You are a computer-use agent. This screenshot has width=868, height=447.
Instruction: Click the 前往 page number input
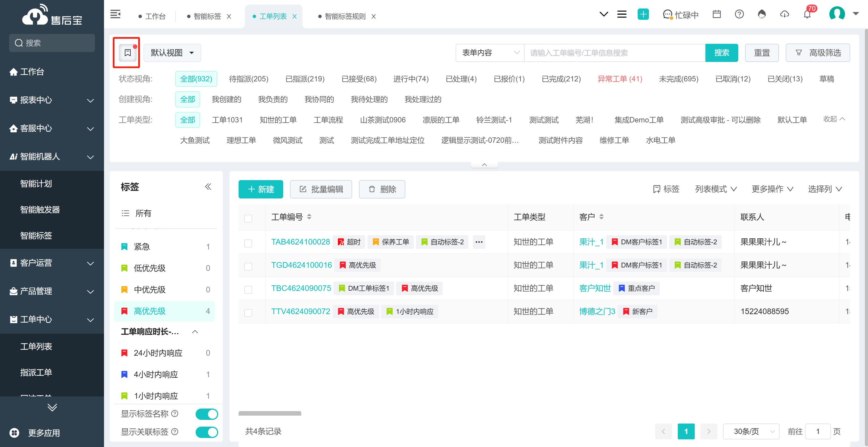(x=817, y=431)
